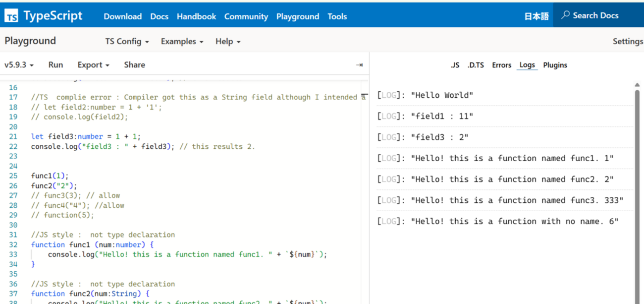Click the TypeScript home wordmark
The width and height of the screenshot is (644, 304).
pos(53,16)
